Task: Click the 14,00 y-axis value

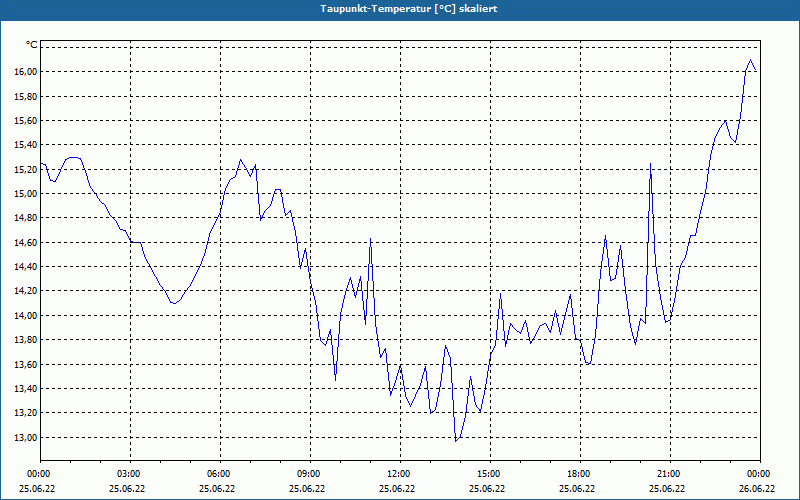Action: pyautogui.click(x=28, y=316)
